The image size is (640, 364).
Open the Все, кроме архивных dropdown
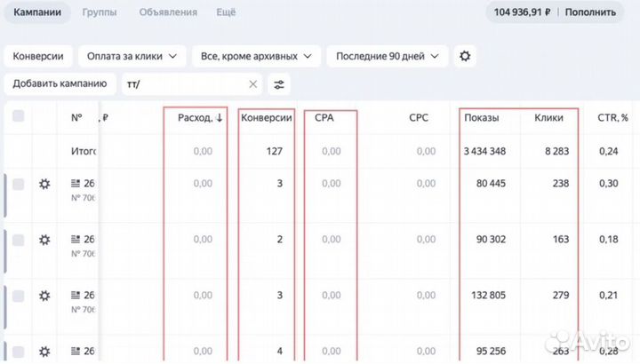[257, 56]
